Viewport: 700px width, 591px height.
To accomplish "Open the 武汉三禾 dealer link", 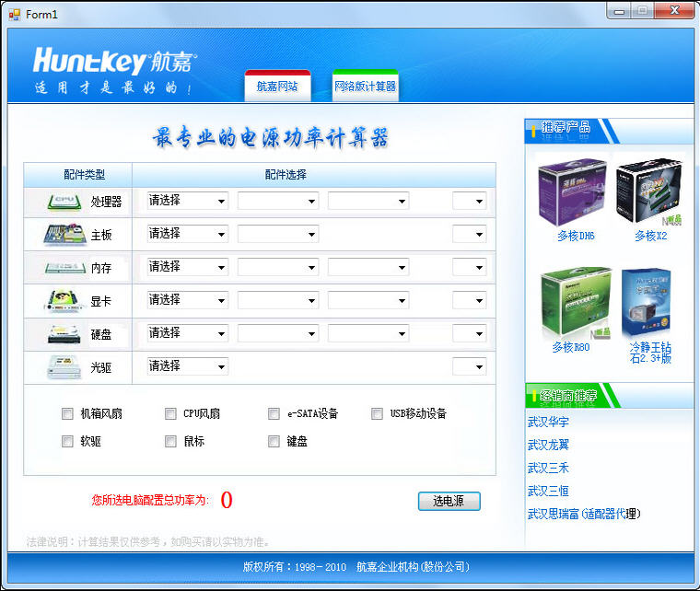I will tap(548, 468).
